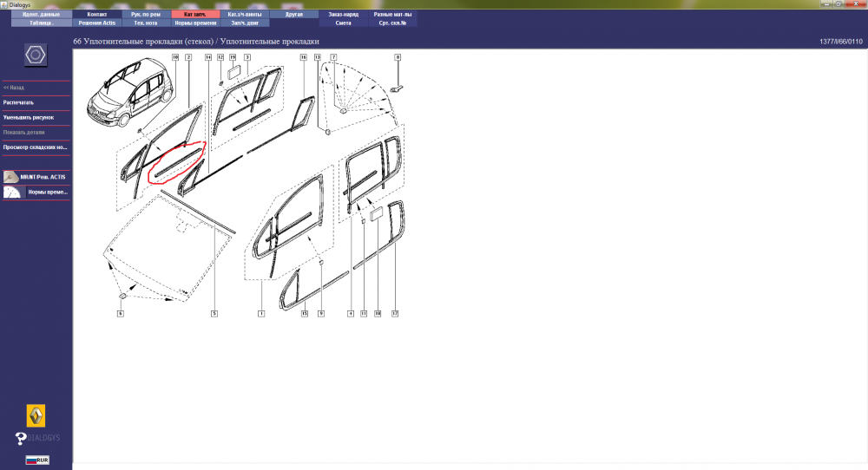Select part callout number 18 at diagram bottom
Image resolution: width=868 pixels, height=470 pixels.
(378, 314)
